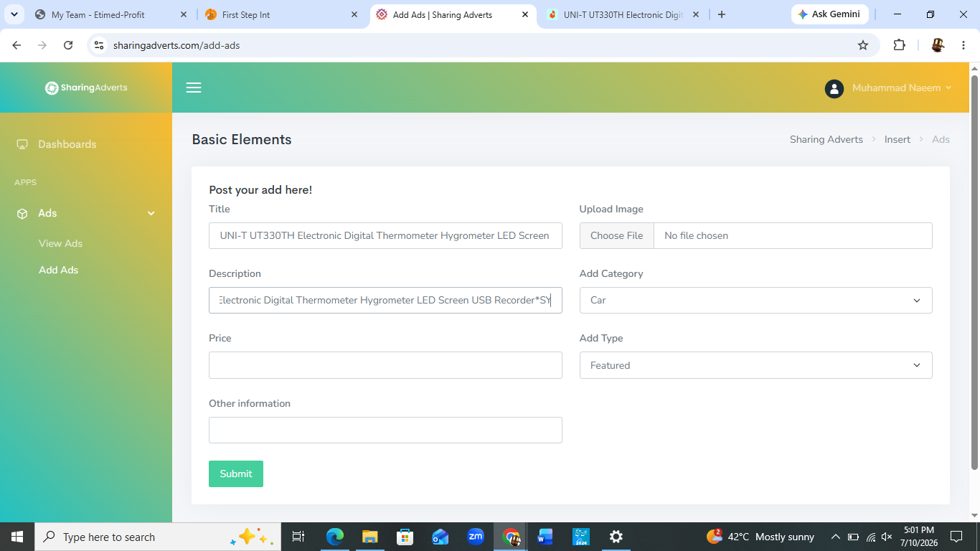This screenshot has width=980, height=551.
Task: Open Microsoft Store from the taskbar
Action: click(x=405, y=537)
